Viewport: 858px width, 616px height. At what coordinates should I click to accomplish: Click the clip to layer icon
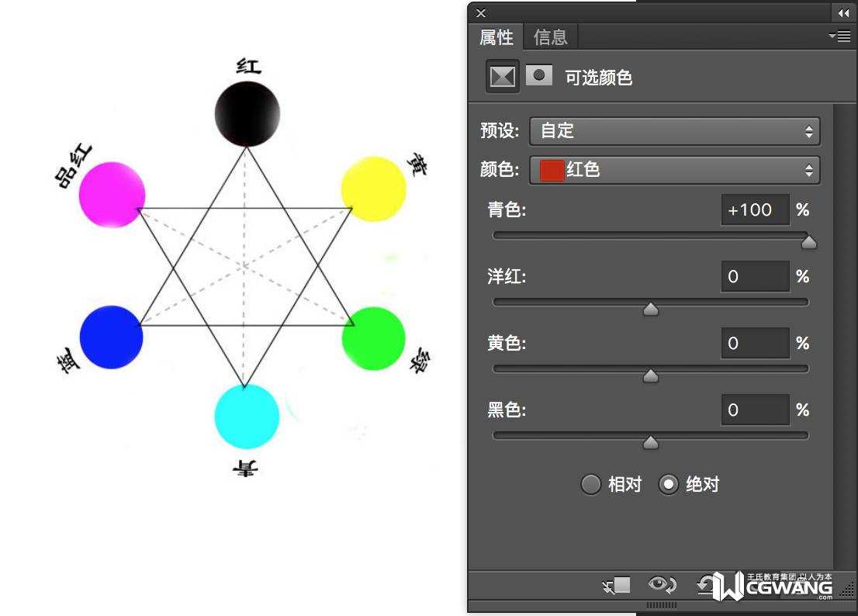[x=616, y=586]
